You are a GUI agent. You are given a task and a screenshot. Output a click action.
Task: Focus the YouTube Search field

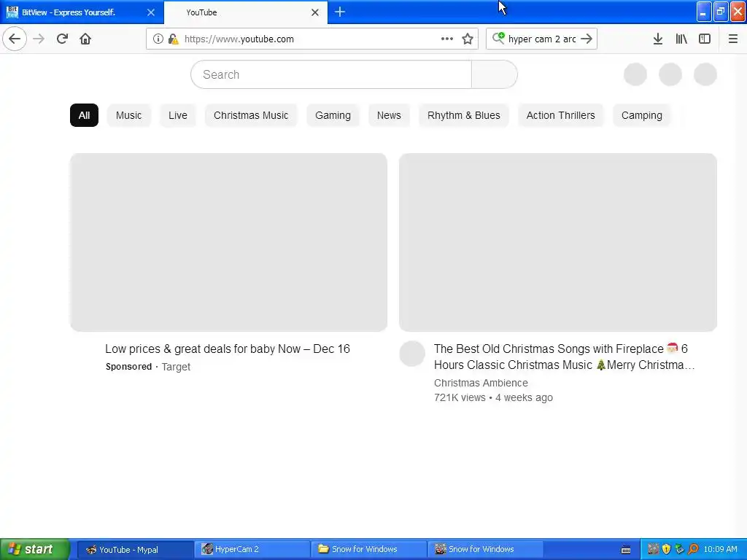[x=331, y=74]
